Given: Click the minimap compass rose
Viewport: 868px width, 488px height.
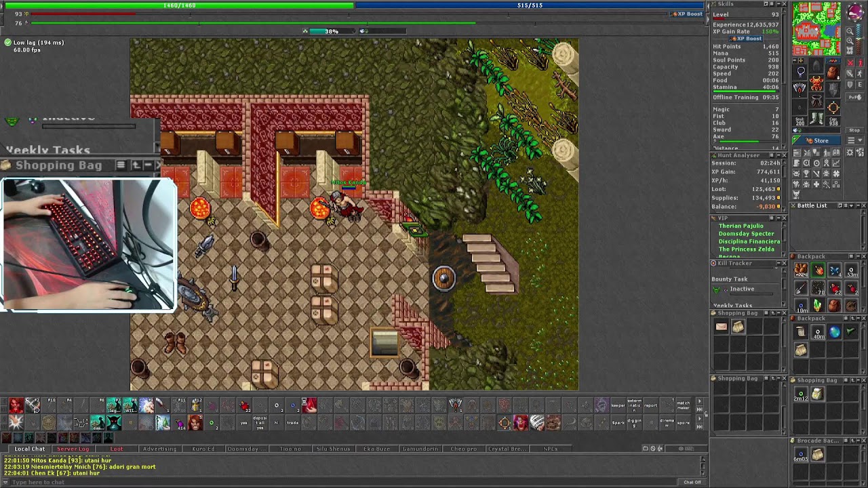Looking at the screenshot, I should pyautogui.click(x=855, y=12).
